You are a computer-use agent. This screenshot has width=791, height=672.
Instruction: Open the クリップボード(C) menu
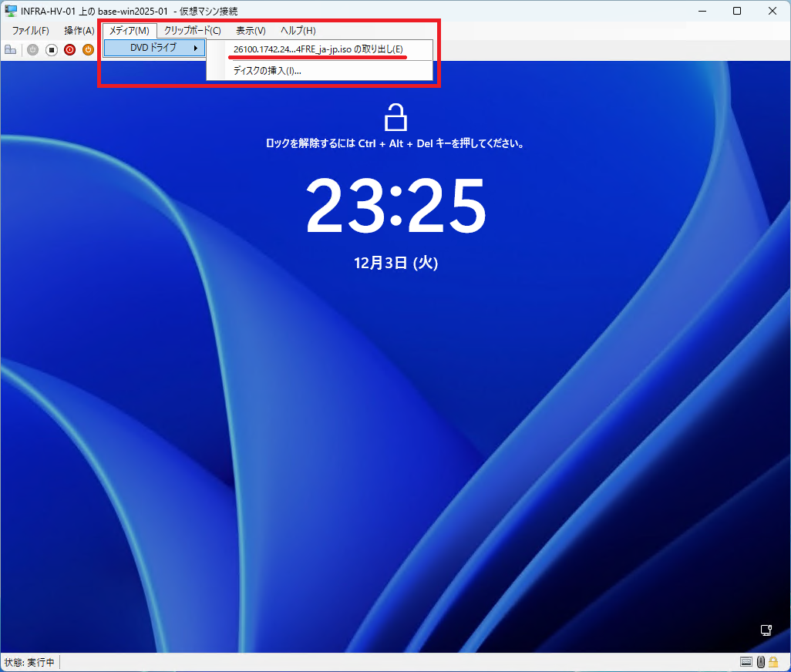tap(192, 31)
